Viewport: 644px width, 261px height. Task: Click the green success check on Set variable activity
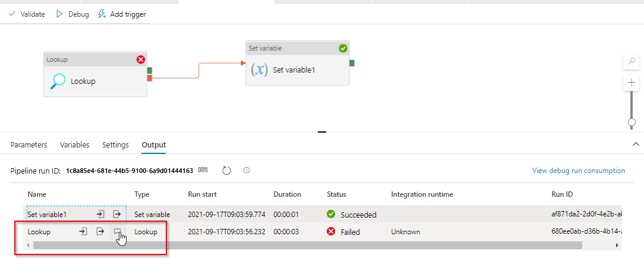(x=343, y=48)
